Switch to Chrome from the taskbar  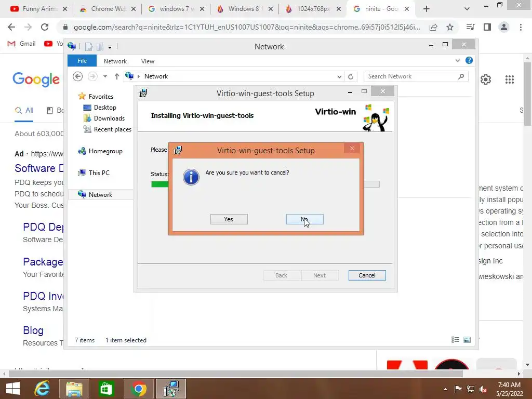(138, 389)
